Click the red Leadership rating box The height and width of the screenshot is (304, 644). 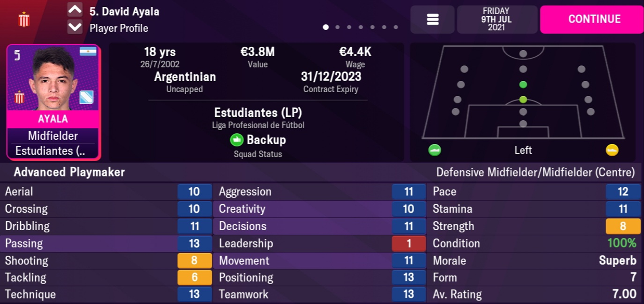tap(409, 243)
